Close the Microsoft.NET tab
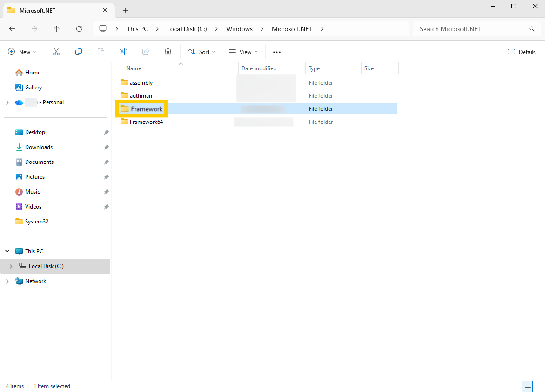 105,10
